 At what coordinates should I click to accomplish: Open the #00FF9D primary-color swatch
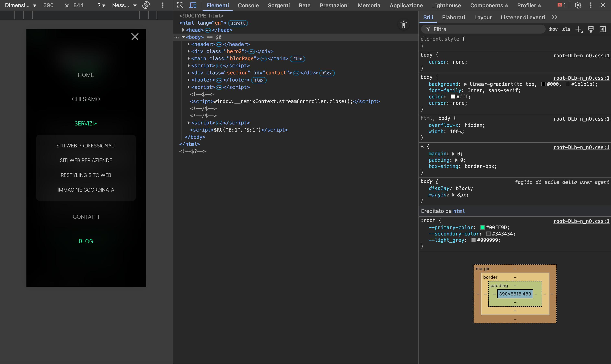[483, 227]
